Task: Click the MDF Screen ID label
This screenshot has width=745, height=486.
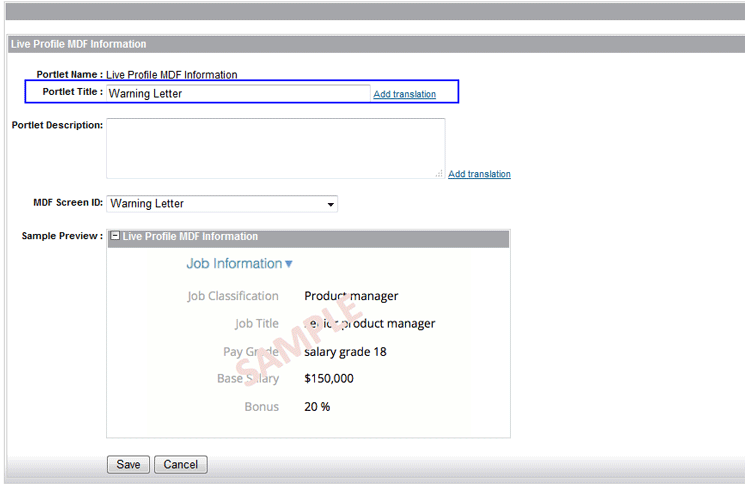Action: pos(68,203)
